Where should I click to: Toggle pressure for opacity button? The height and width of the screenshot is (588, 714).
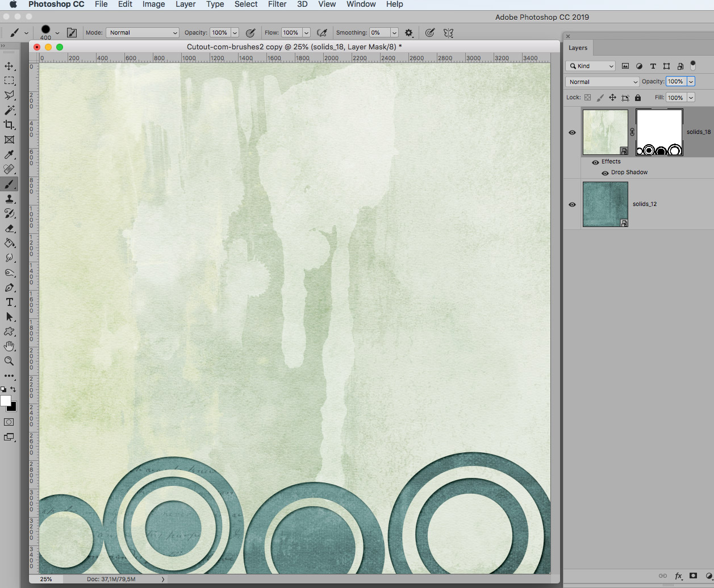click(x=250, y=33)
